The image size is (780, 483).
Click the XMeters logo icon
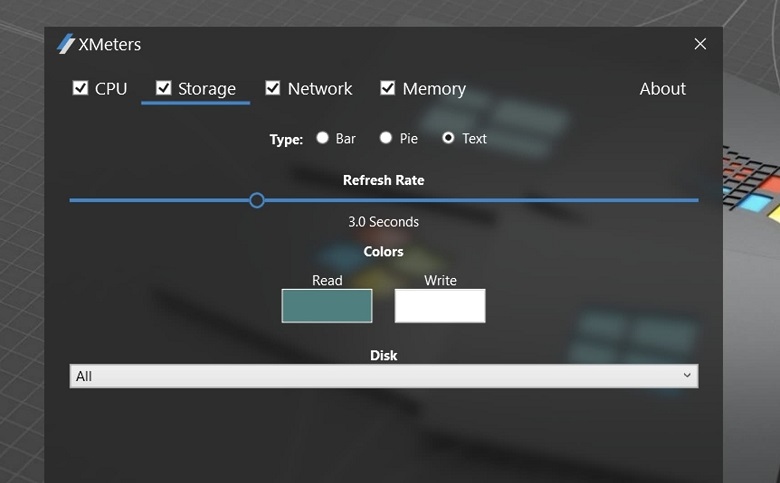(x=66, y=44)
